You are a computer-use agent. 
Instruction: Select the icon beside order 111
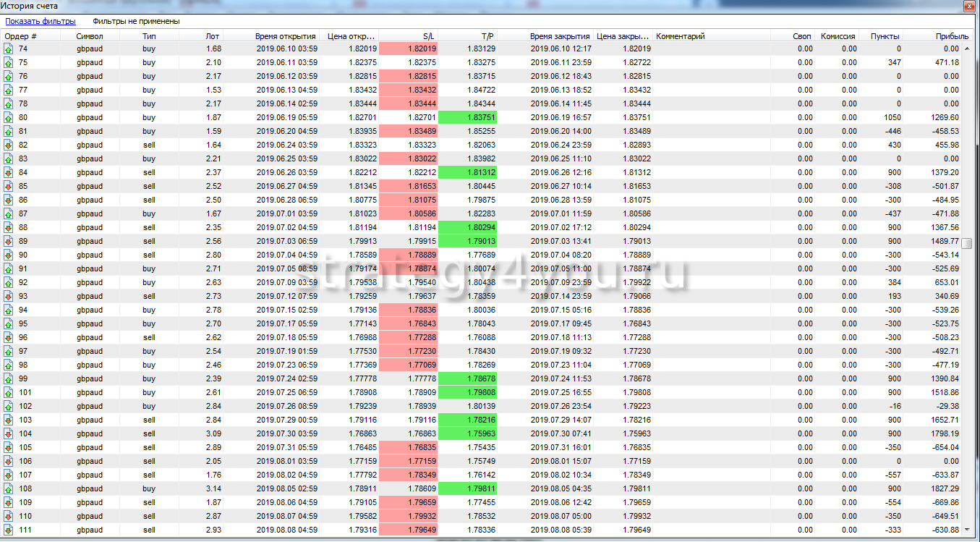(9, 530)
